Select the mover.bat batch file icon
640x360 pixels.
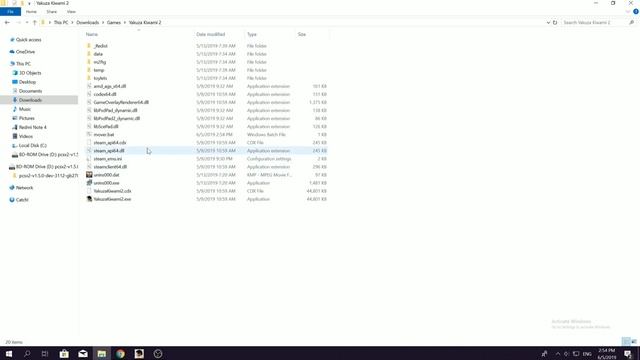tap(89, 134)
